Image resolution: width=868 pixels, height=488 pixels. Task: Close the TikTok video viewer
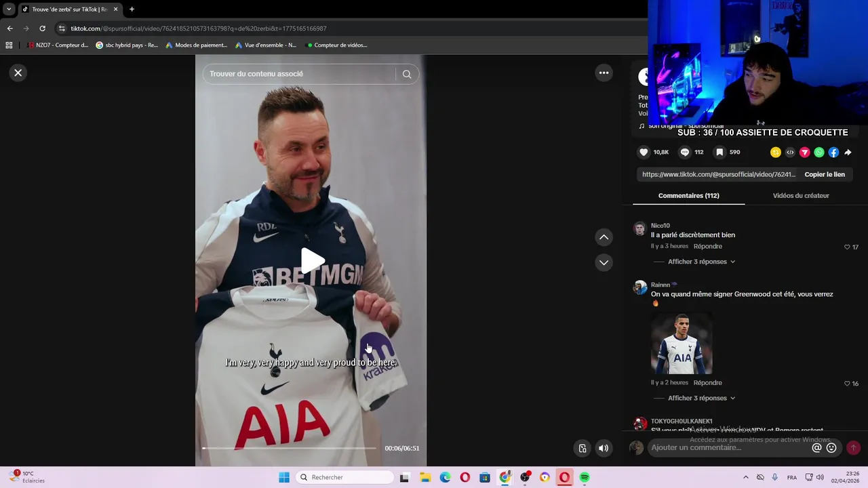[x=18, y=73]
